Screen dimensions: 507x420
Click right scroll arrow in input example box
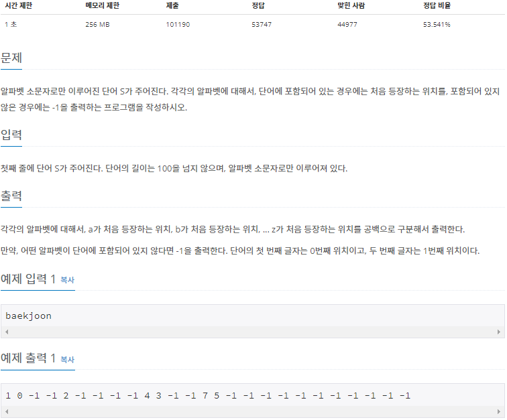(498, 332)
